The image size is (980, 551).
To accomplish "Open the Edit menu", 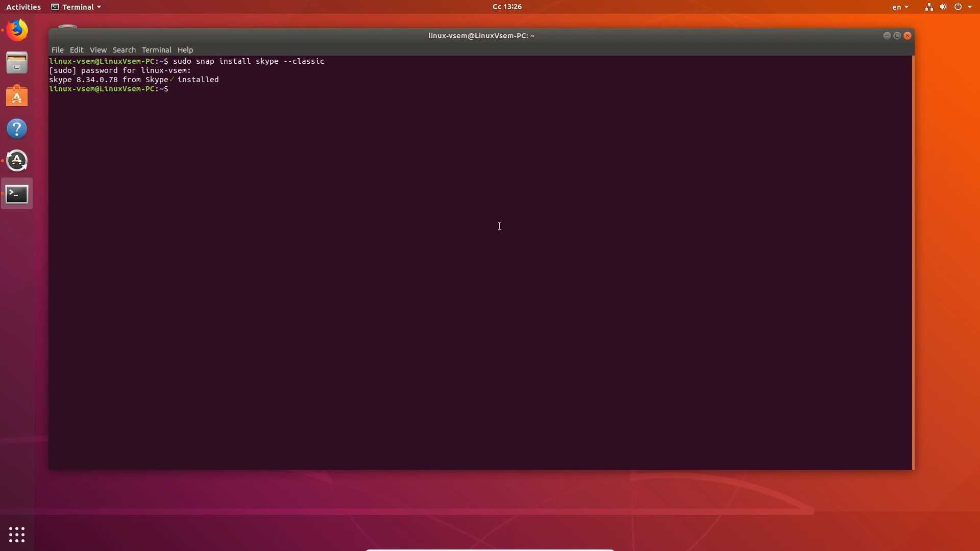I will pyautogui.click(x=77, y=50).
